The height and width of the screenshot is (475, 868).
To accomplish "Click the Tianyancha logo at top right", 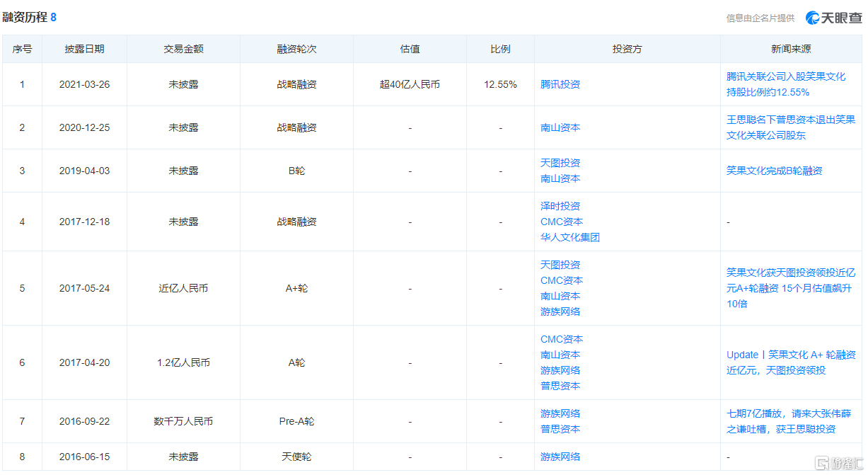I will (x=833, y=18).
